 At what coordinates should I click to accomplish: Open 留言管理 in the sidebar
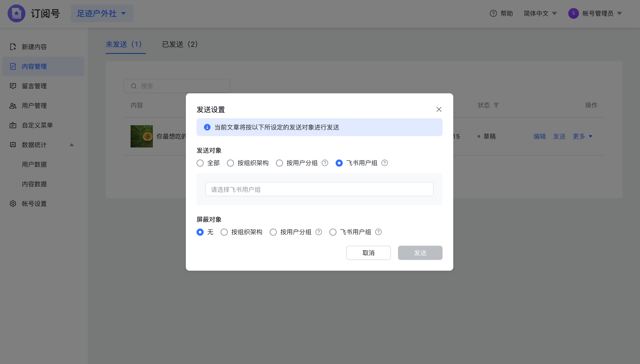[43, 86]
